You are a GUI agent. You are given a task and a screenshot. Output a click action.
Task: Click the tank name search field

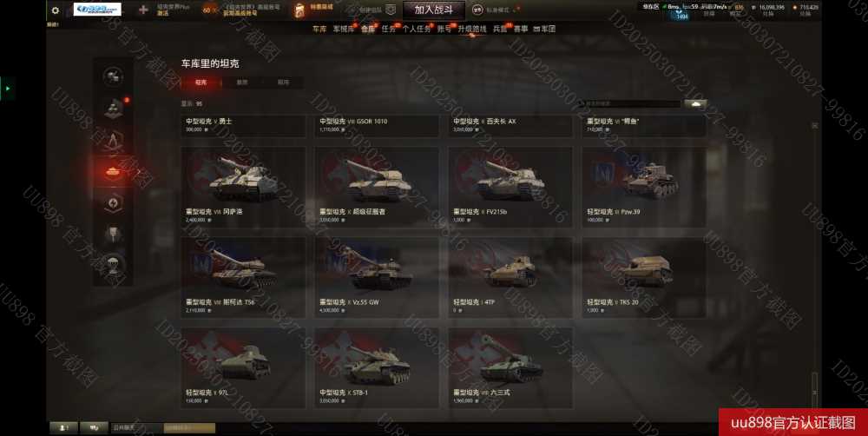[x=629, y=103]
